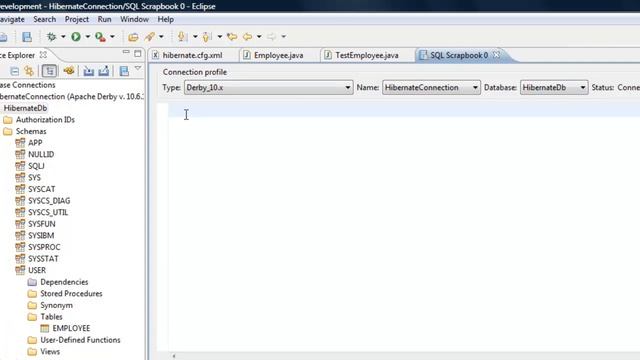Click the Save toolbar icon

(x=27, y=37)
